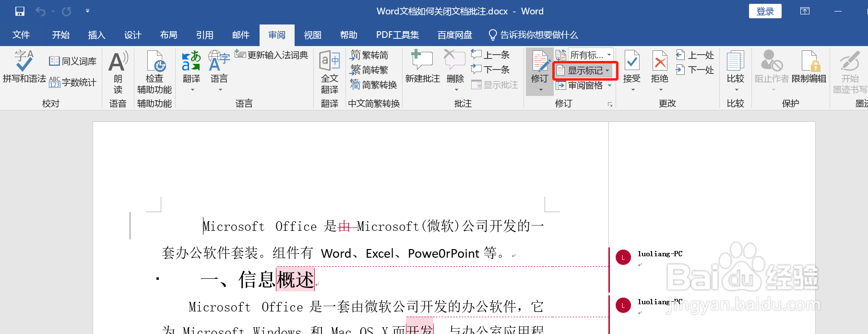Run 拼写和语法 spelling check
The width and height of the screenshot is (868, 334).
tap(24, 67)
